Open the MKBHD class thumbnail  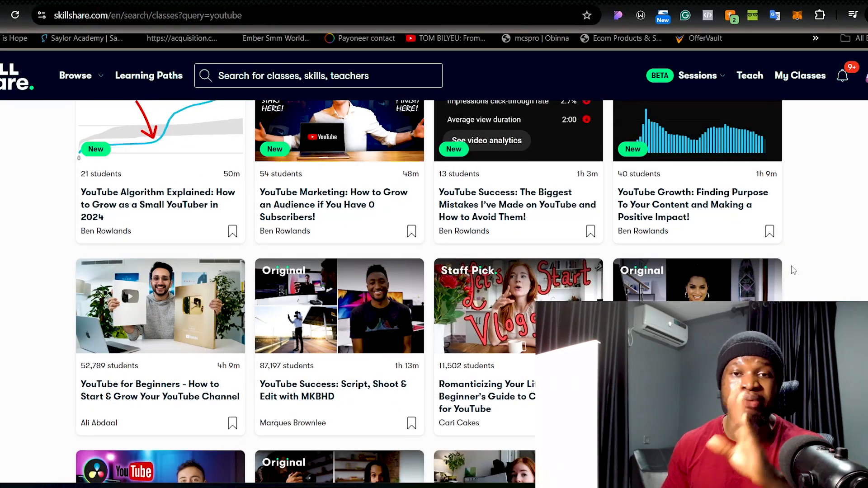[340, 306]
